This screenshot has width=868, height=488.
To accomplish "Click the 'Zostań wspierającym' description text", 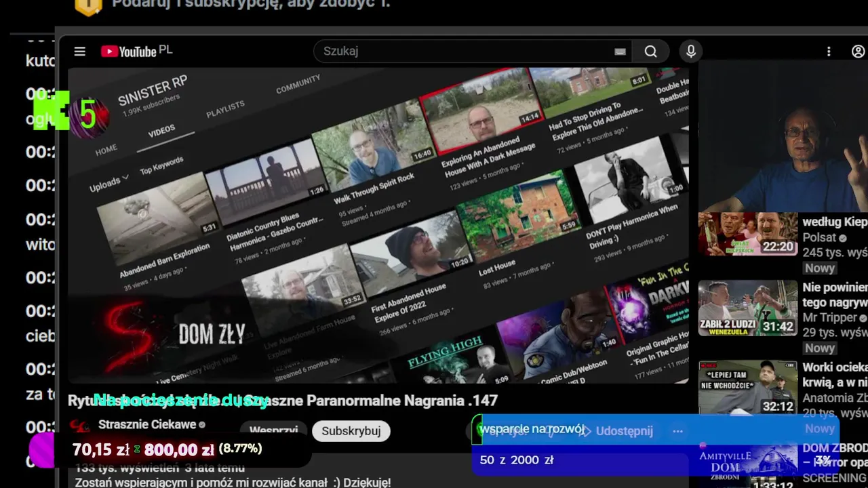I will click(x=233, y=483).
